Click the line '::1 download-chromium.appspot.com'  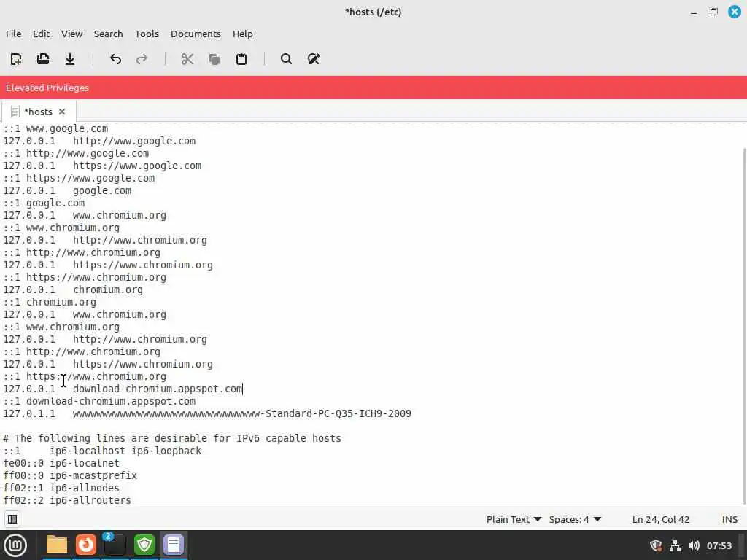[x=99, y=402]
